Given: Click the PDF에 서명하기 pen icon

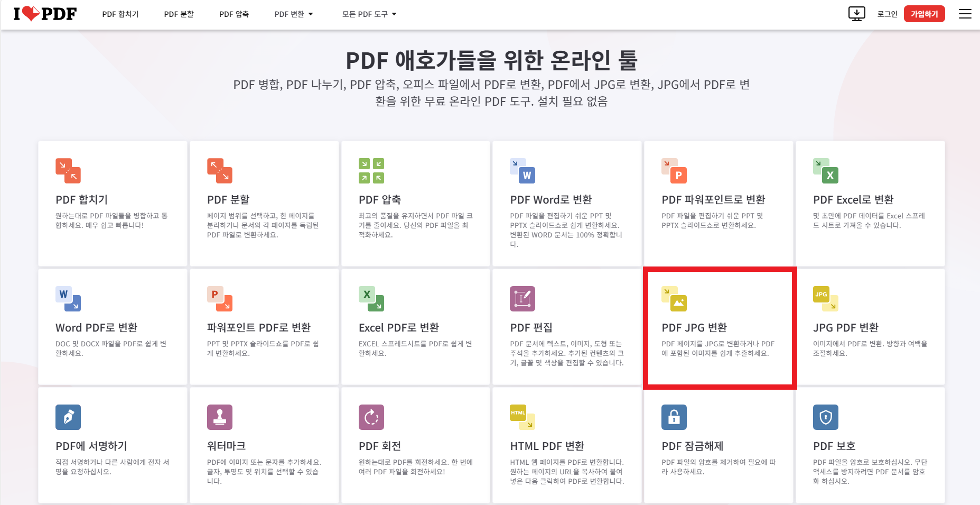Looking at the screenshot, I should coord(68,417).
